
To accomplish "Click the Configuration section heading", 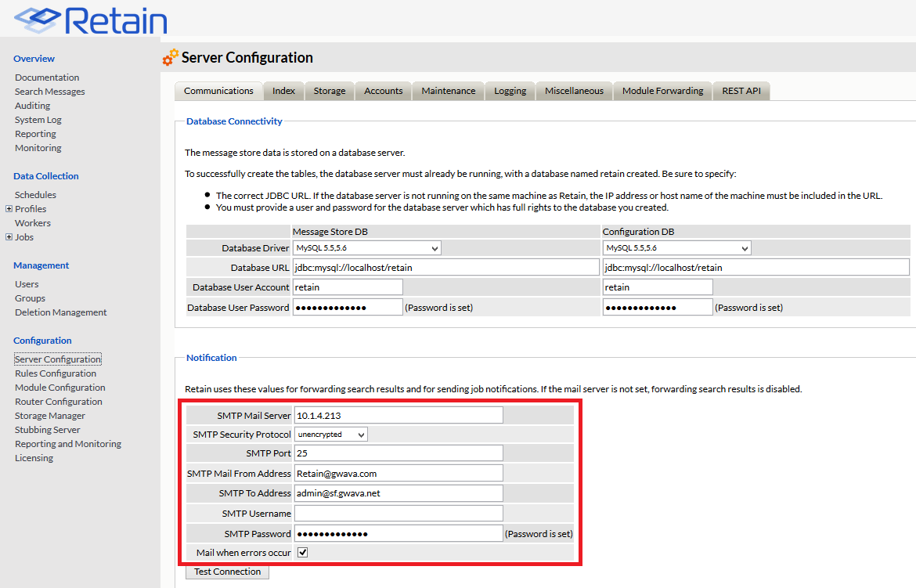I will pyautogui.click(x=42, y=340).
